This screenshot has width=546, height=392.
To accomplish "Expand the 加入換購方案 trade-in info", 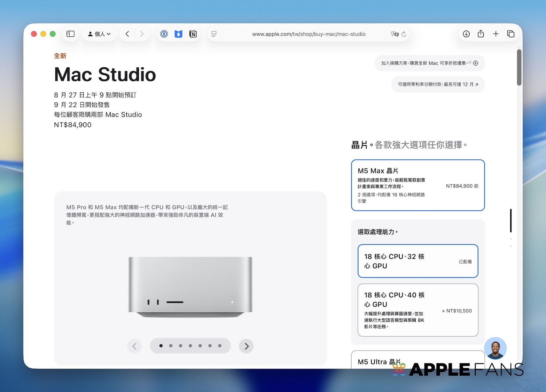I will coord(430,63).
